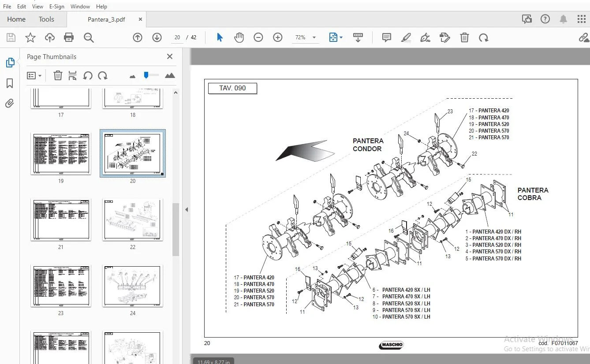Select the page 19 thumbnail
590x364 pixels.
tap(61, 153)
